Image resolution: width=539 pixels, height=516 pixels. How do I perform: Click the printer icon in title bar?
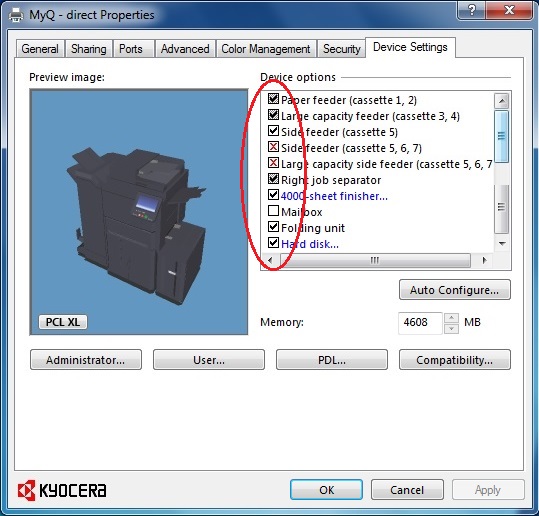(x=16, y=15)
